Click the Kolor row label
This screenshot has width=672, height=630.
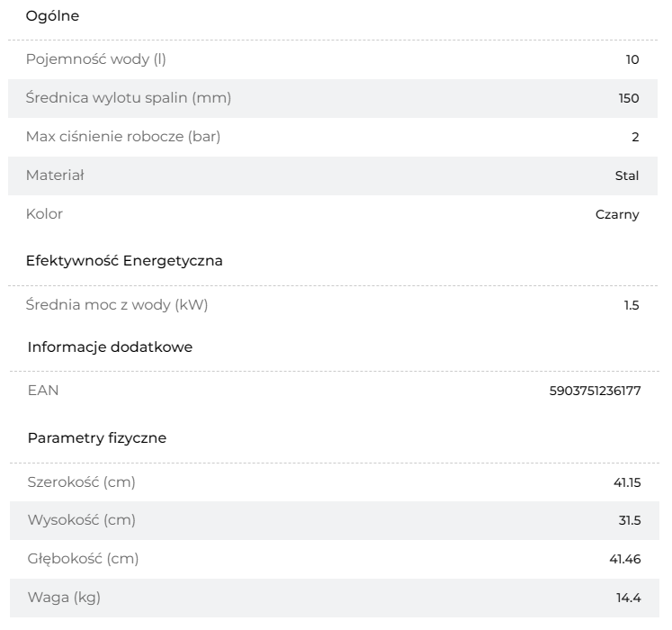pyautogui.click(x=45, y=214)
